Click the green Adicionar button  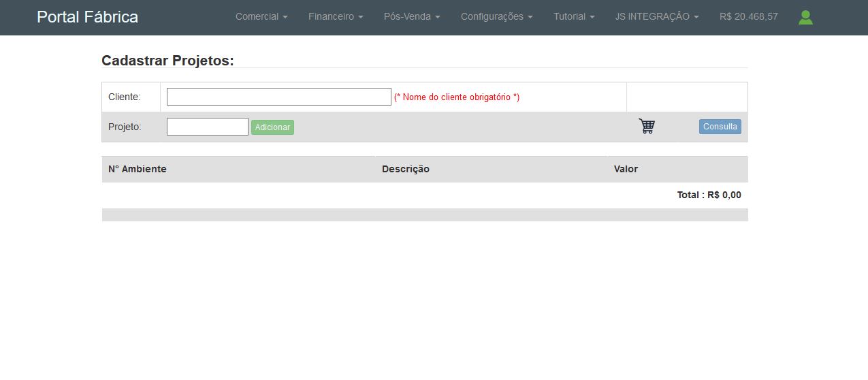click(x=272, y=127)
